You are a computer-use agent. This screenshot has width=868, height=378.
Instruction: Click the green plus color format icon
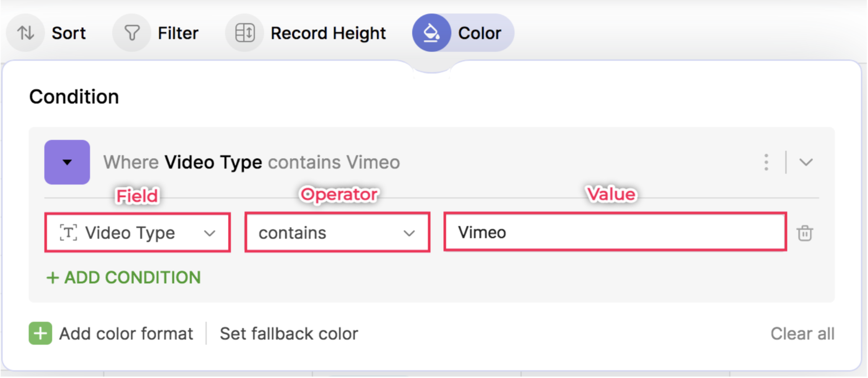click(x=41, y=334)
